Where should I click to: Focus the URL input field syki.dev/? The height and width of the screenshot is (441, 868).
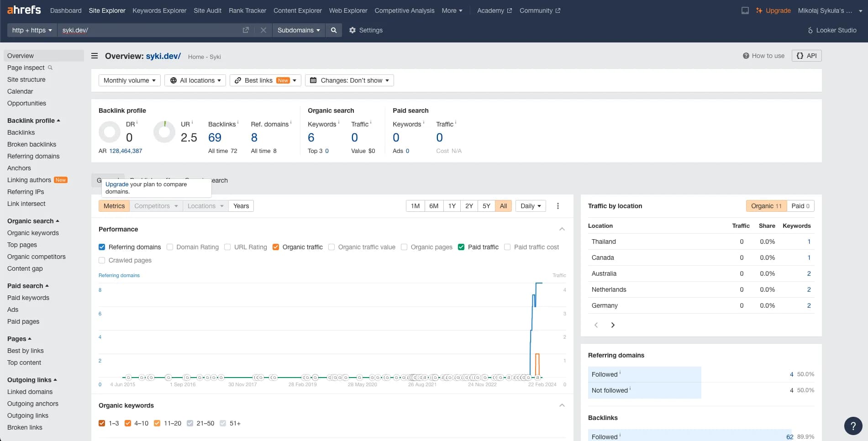tap(149, 30)
